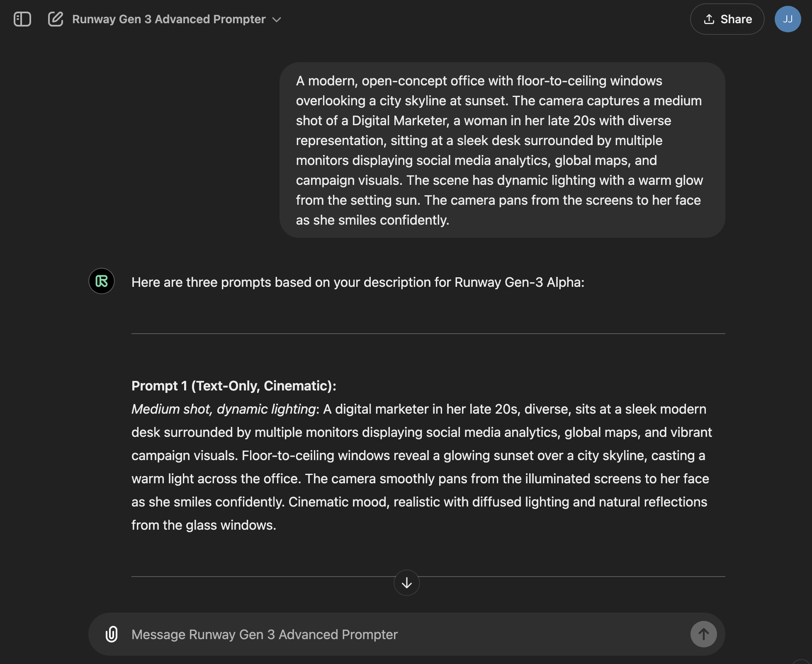812x664 pixels.
Task: Click the upload arrow icon inside Share
Action: click(709, 19)
